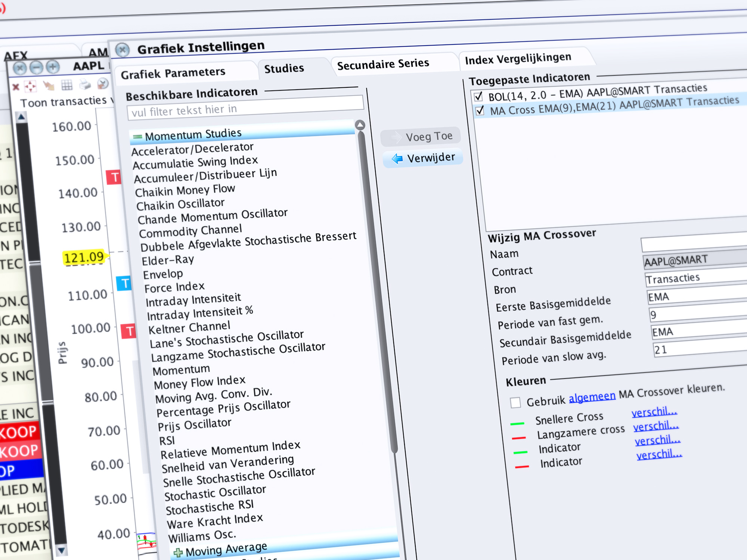Click the red Indicator color swatch
The height and width of the screenshot is (560, 747).
[522, 467]
